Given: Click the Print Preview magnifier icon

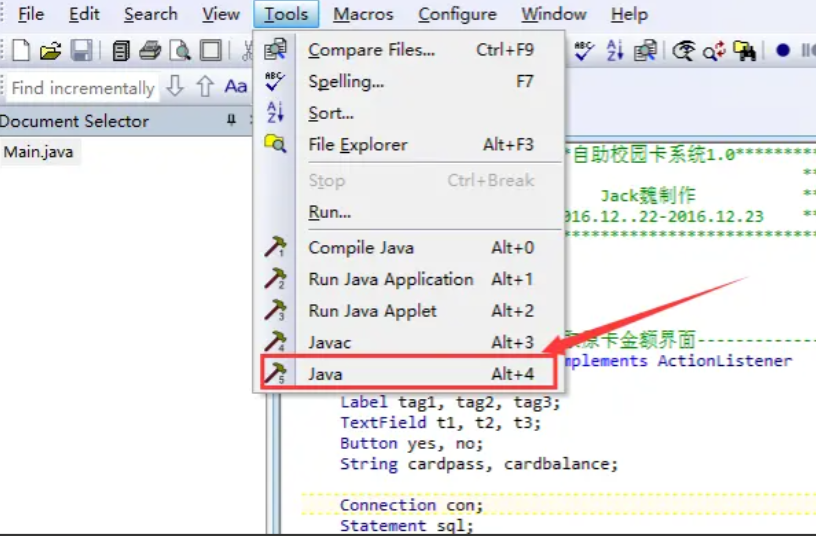Looking at the screenshot, I should (x=180, y=51).
